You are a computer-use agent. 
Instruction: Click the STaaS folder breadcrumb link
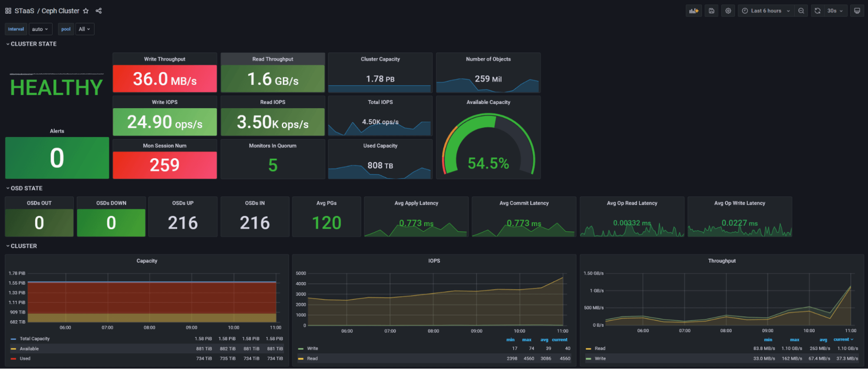[x=24, y=11]
